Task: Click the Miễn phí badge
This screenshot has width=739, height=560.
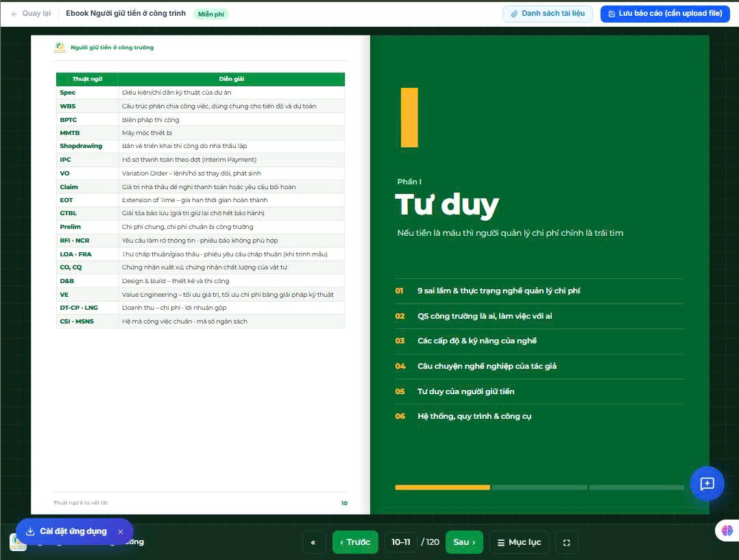Action: click(210, 14)
